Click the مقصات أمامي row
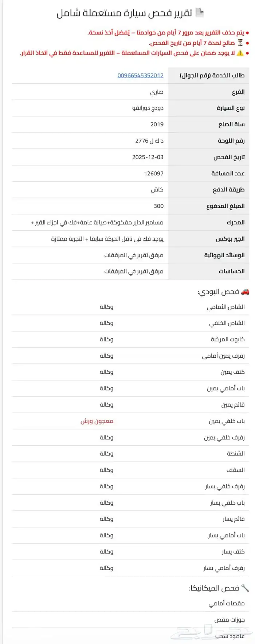This screenshot has width=255, height=644. (226, 604)
